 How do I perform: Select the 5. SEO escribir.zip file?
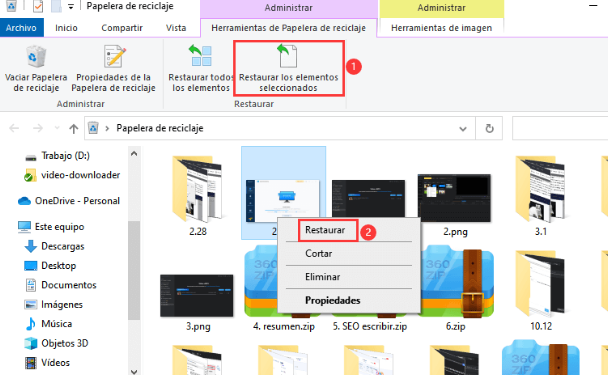point(370,326)
